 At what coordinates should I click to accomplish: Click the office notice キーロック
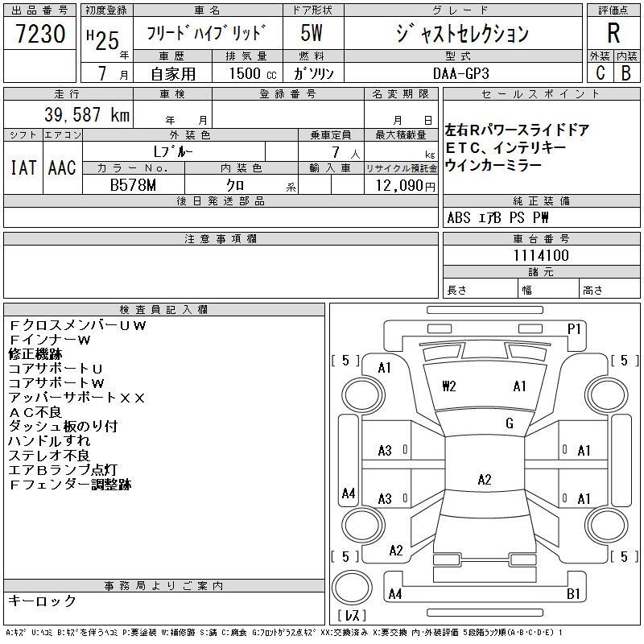[43, 601]
